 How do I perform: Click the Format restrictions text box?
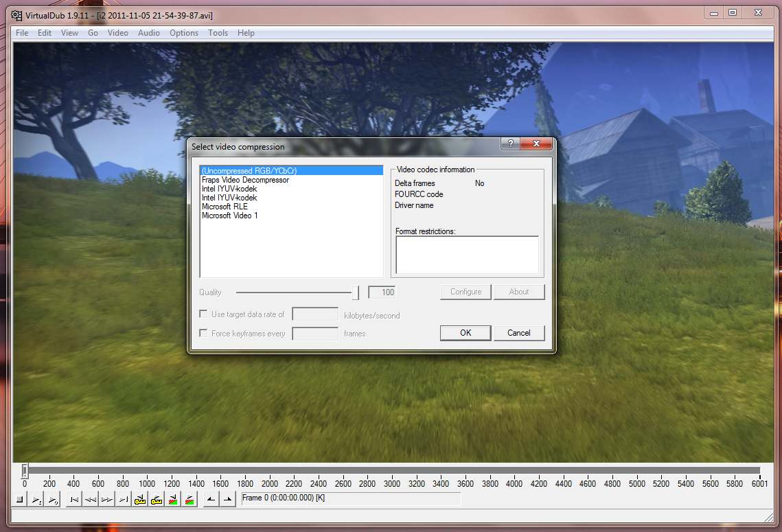pyautogui.click(x=467, y=255)
